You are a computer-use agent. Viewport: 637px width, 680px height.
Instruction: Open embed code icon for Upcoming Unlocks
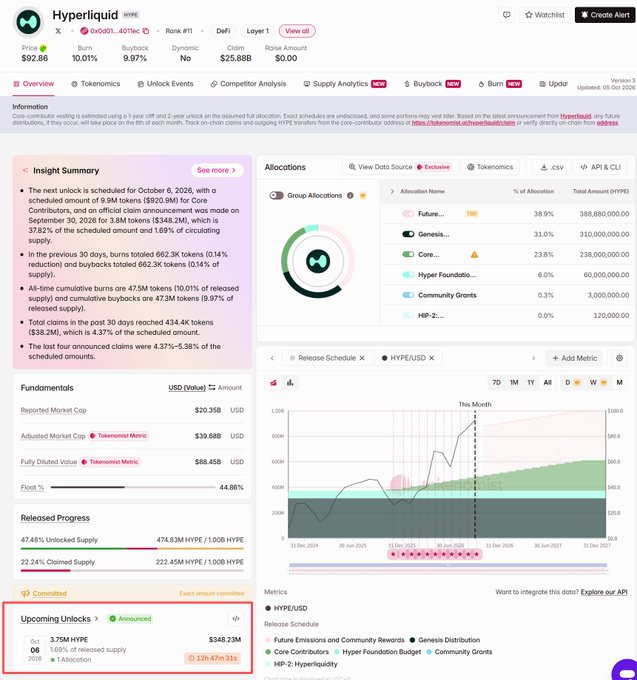point(236,619)
